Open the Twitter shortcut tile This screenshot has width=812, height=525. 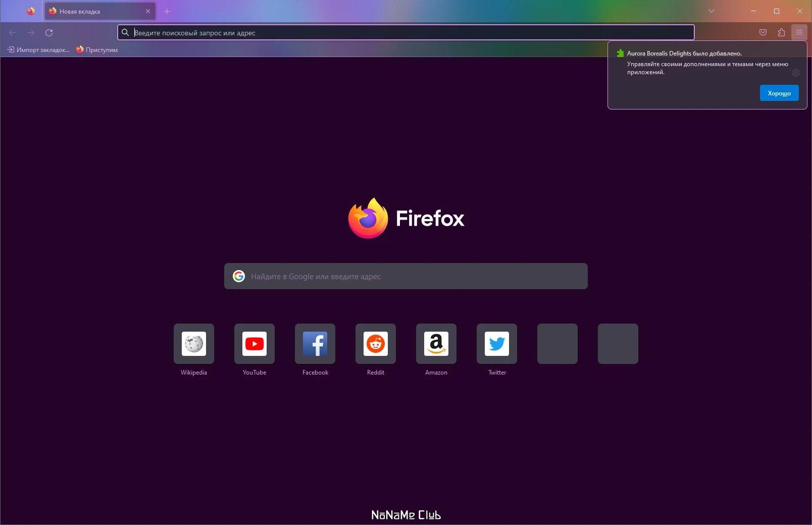point(497,344)
